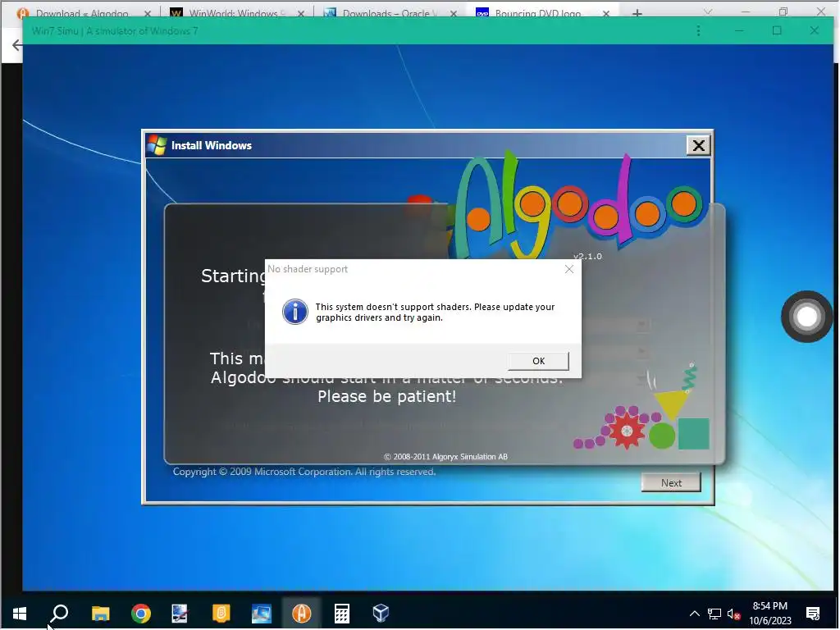Open Google Chrome from the taskbar
The image size is (840, 630).
click(141, 613)
